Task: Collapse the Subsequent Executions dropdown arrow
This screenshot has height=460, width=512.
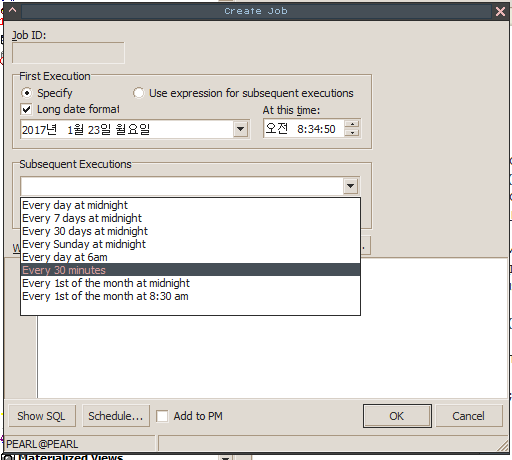Action: tap(350, 186)
